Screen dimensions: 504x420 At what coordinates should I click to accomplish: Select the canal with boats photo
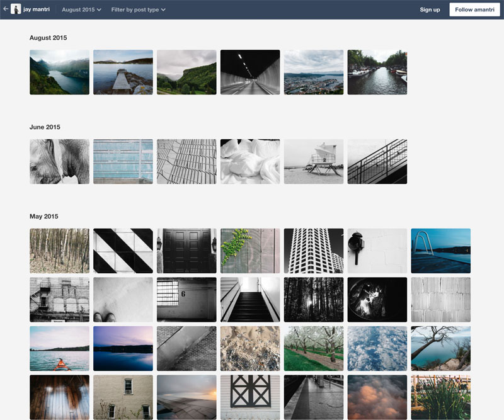coord(377,72)
